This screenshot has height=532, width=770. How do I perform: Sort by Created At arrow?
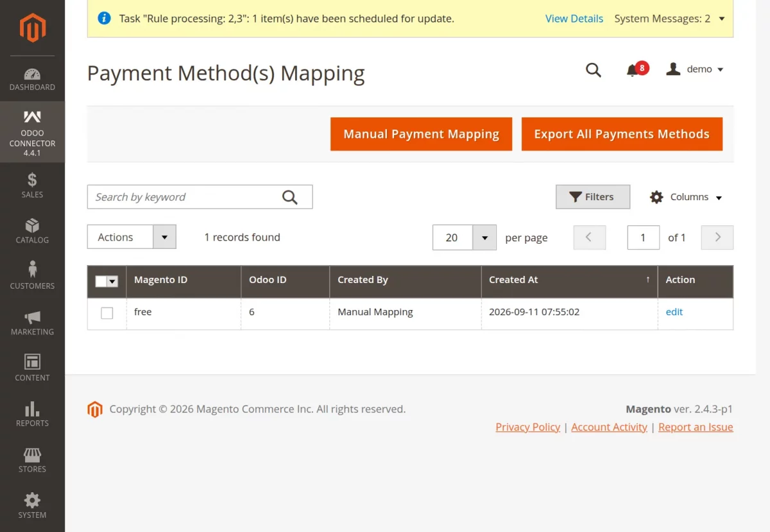tap(647, 279)
